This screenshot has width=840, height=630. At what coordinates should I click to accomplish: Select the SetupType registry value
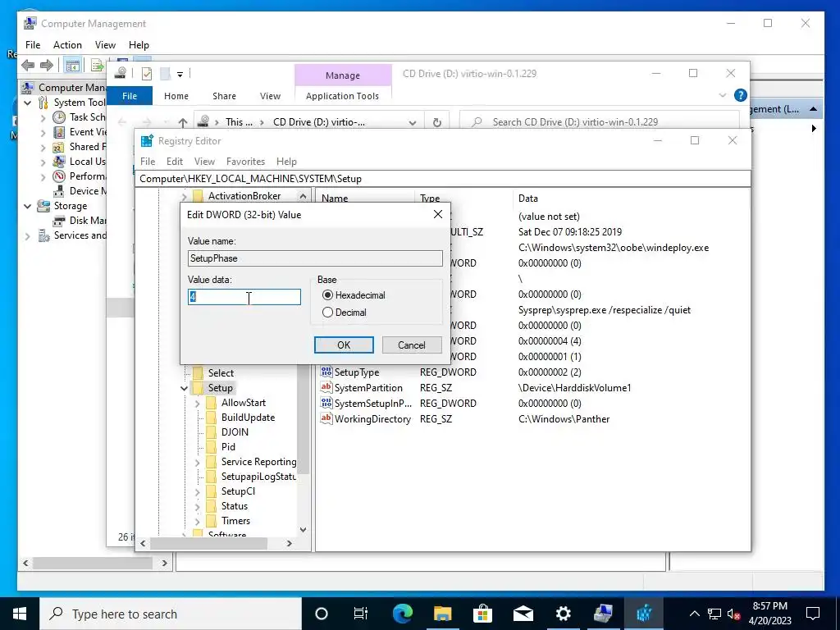(x=356, y=372)
